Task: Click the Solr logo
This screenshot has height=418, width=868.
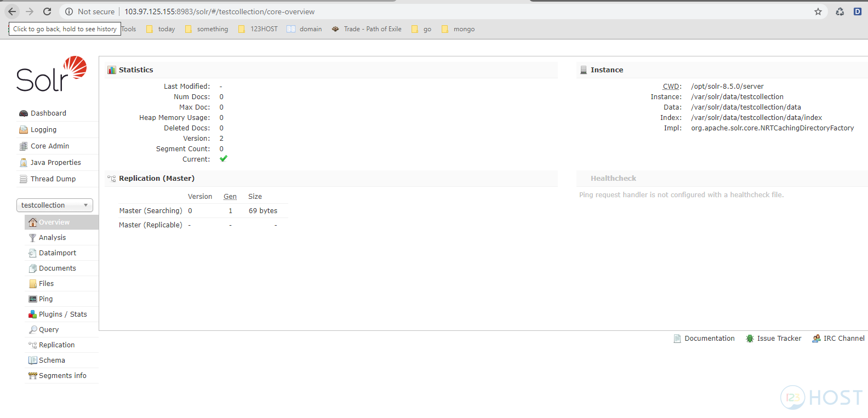Action: 52,74
